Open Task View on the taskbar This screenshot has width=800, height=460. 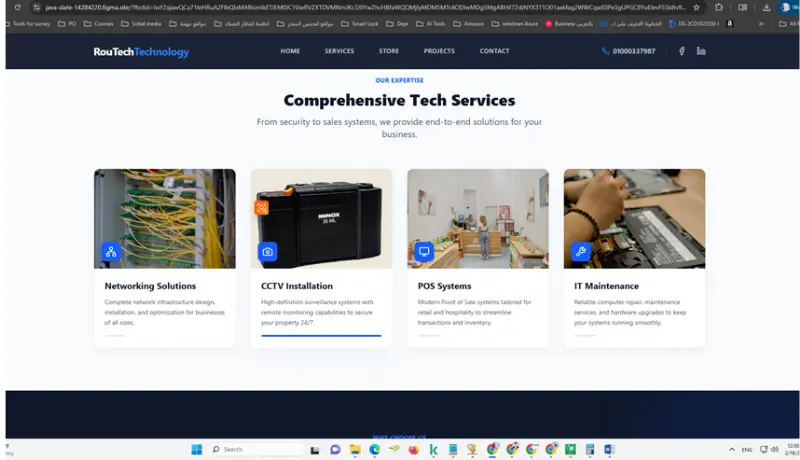[x=315, y=449]
